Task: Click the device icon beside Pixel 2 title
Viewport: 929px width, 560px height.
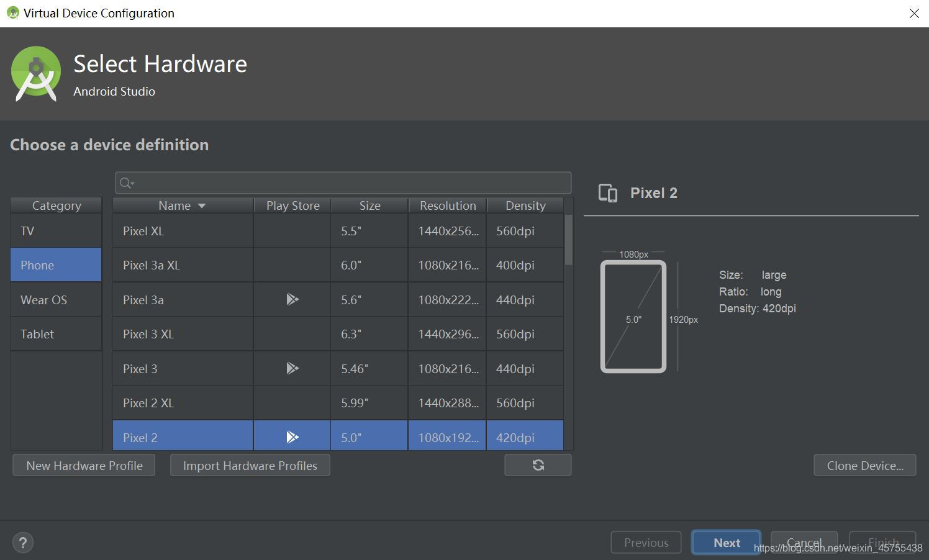Action: tap(608, 193)
